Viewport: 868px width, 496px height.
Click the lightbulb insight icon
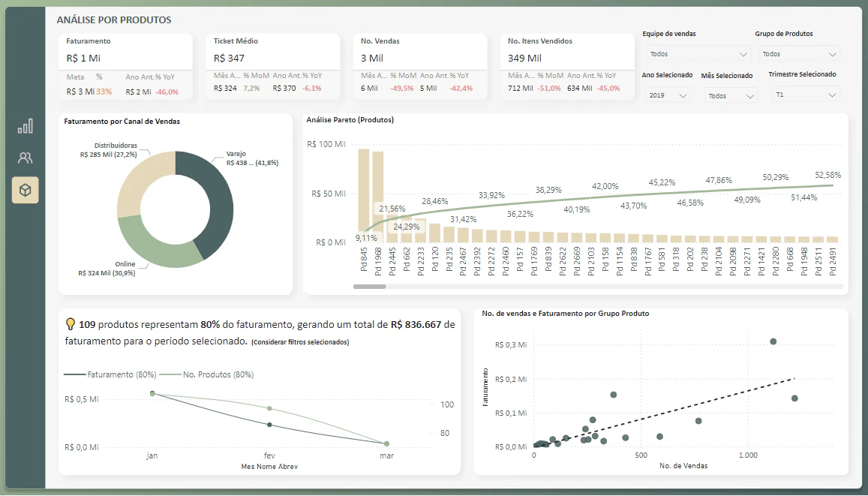tap(71, 324)
